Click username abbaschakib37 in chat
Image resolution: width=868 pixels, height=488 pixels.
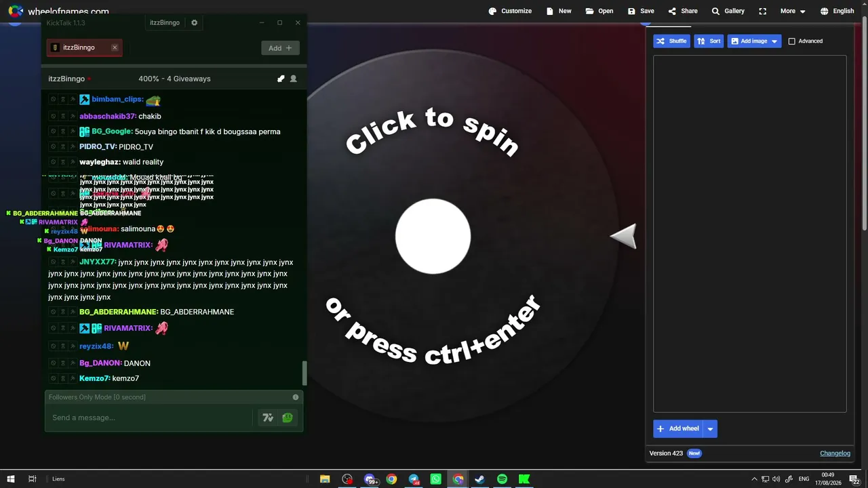tap(107, 116)
